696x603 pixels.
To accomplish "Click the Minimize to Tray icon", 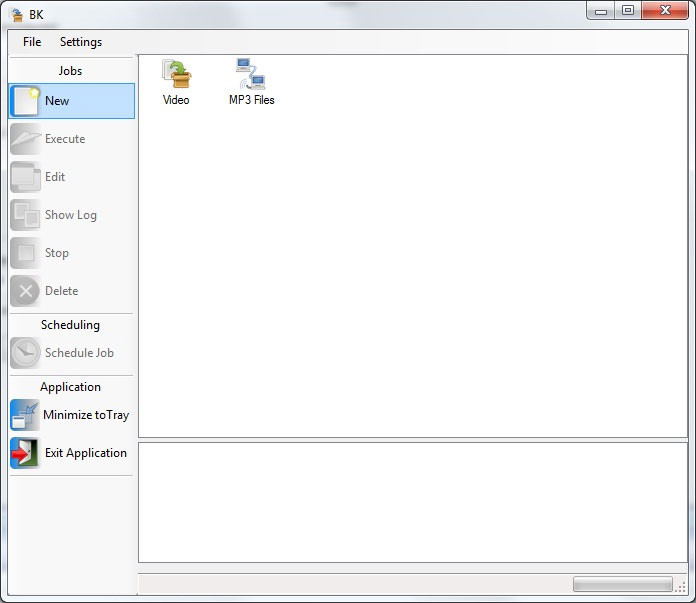I will (25, 415).
